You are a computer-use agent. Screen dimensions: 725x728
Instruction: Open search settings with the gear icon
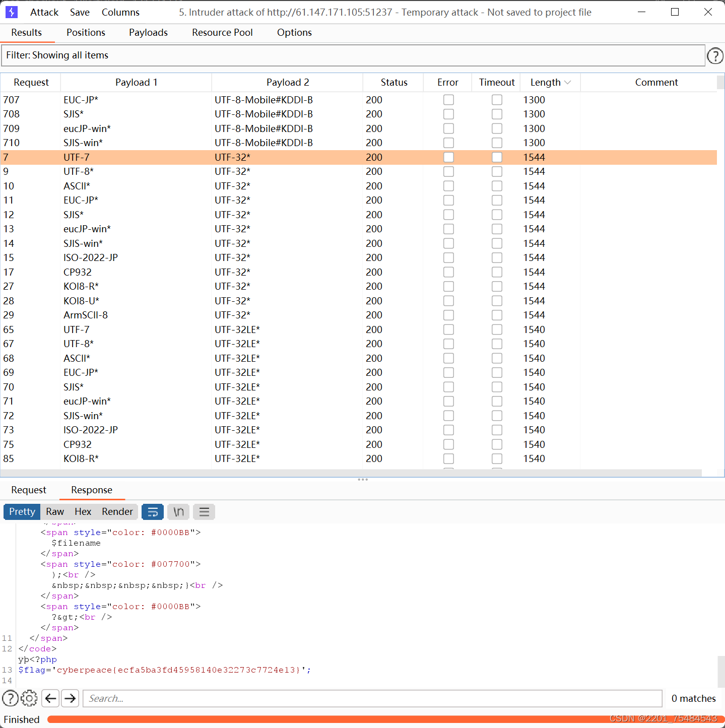pyautogui.click(x=29, y=698)
